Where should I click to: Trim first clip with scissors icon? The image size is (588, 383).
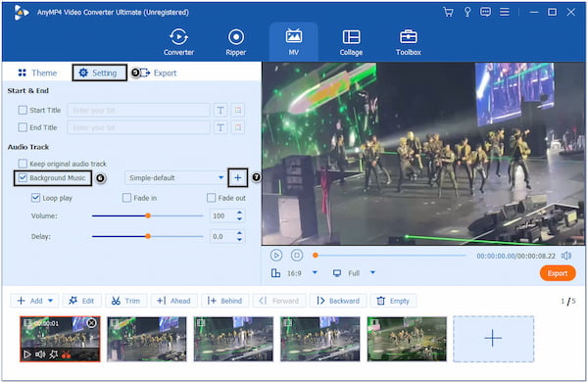67,355
